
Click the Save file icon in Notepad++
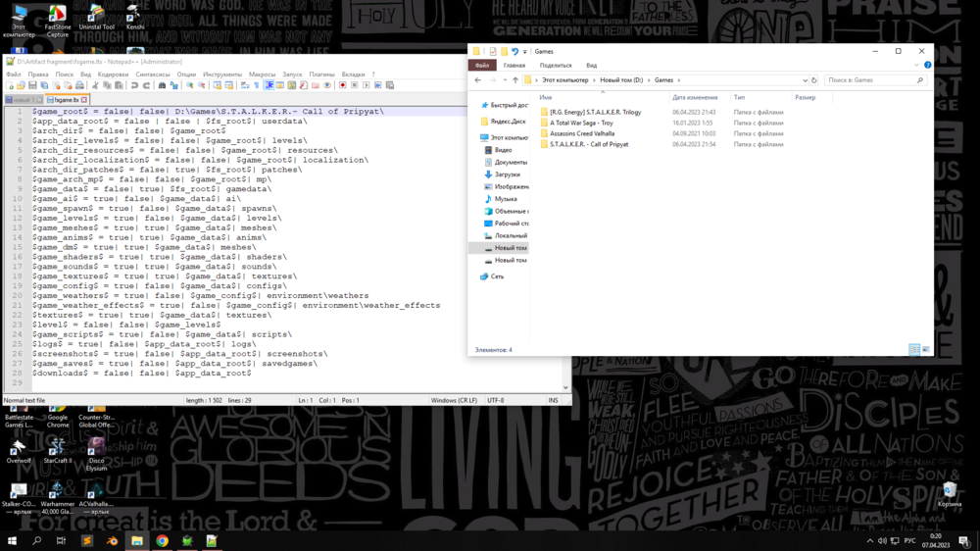pos(32,86)
